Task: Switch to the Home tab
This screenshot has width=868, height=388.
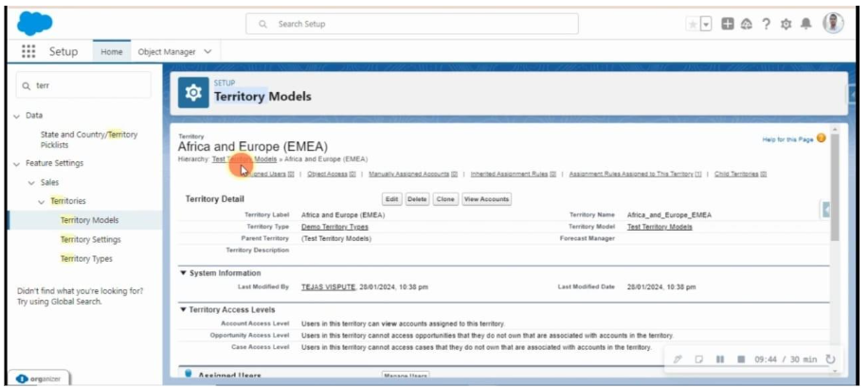Action: [112, 51]
